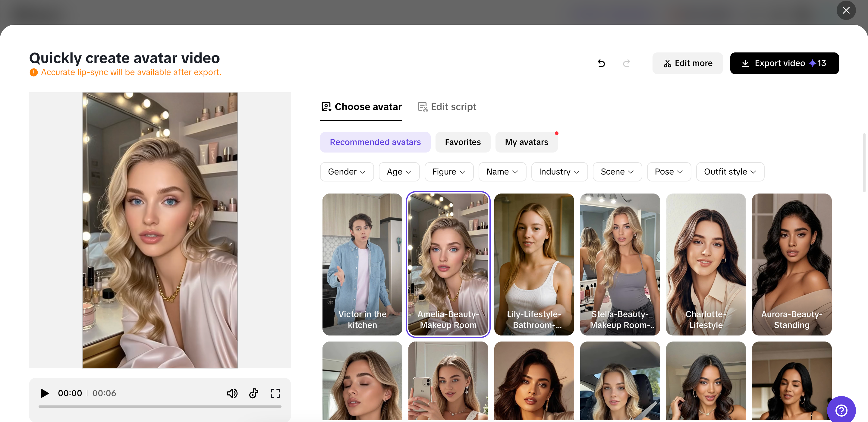Click the video progress bar
Viewport: 868px width, 422px height.
point(160,407)
